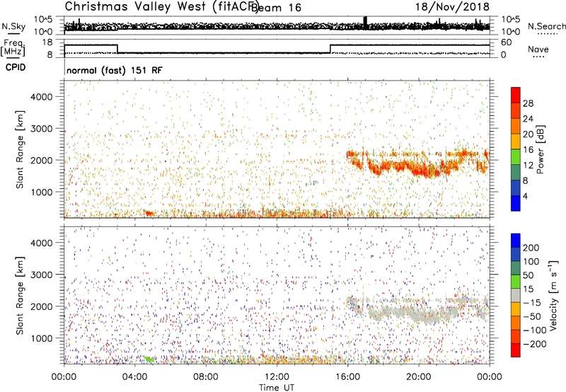The image size is (566, 392).
Task: Click the '4' label on power colorbar
Action: coord(526,196)
